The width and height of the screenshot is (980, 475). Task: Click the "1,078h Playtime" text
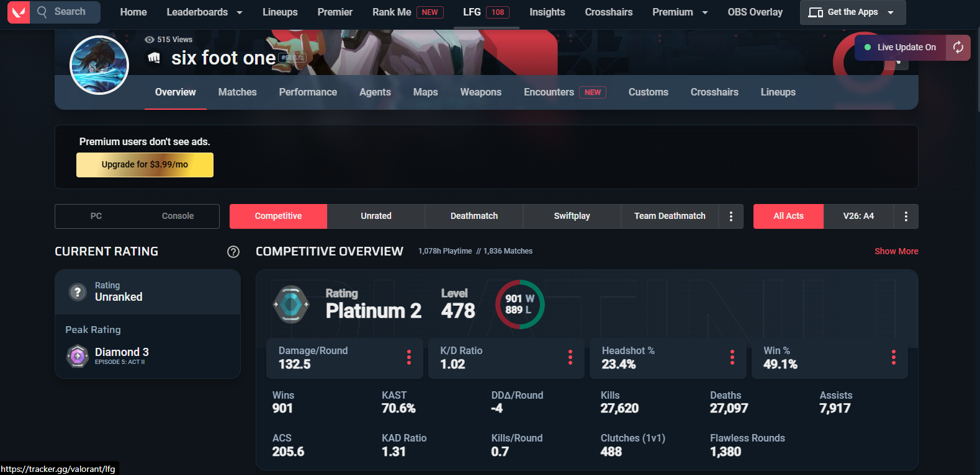445,251
